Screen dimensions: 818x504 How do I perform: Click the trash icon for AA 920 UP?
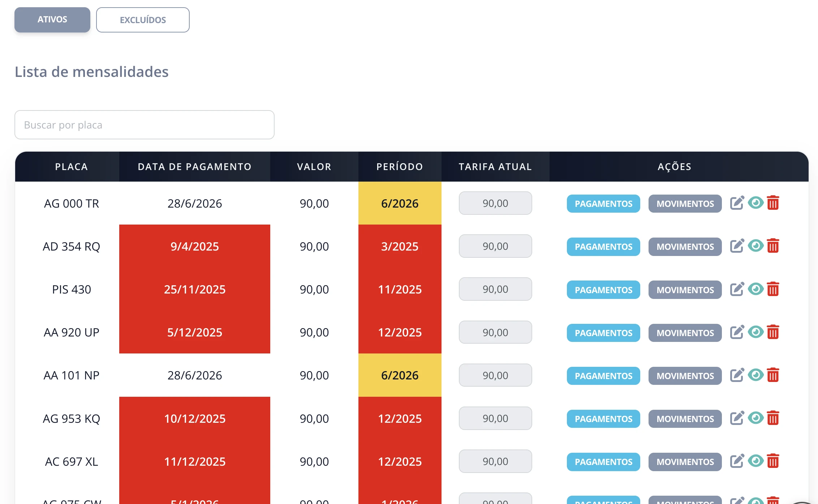pos(773,332)
